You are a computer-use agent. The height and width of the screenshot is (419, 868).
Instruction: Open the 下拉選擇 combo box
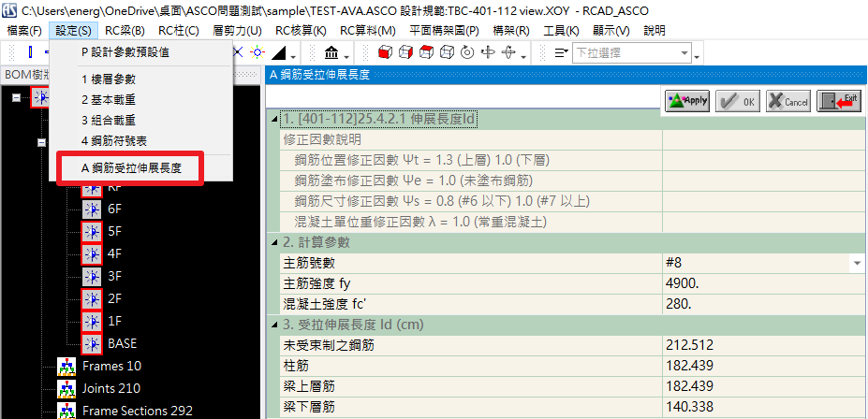point(634,52)
